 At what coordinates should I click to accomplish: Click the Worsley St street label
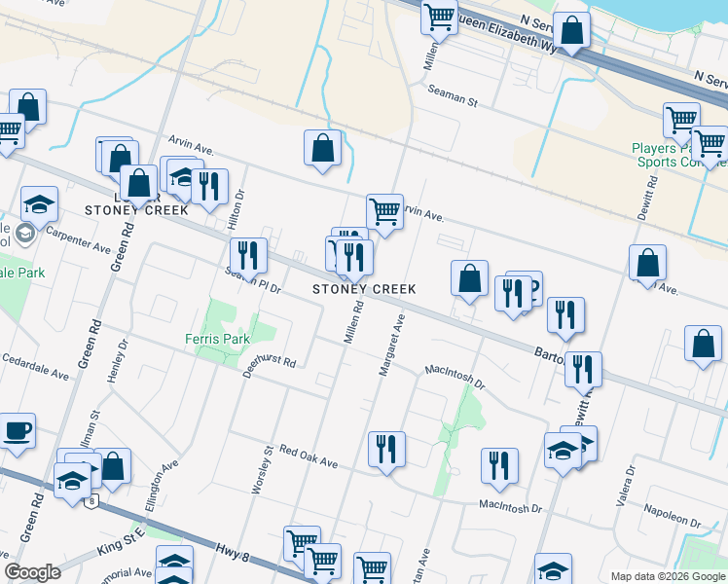tap(263, 469)
